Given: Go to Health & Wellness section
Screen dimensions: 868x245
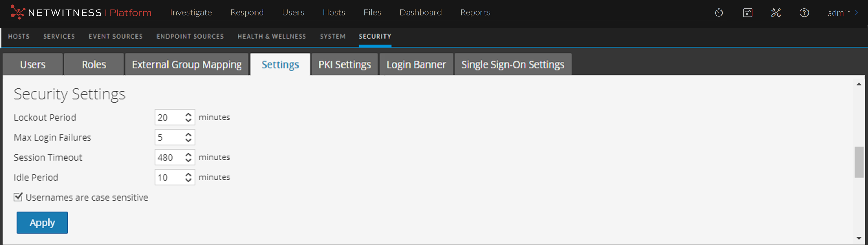Looking at the screenshot, I should point(272,37).
